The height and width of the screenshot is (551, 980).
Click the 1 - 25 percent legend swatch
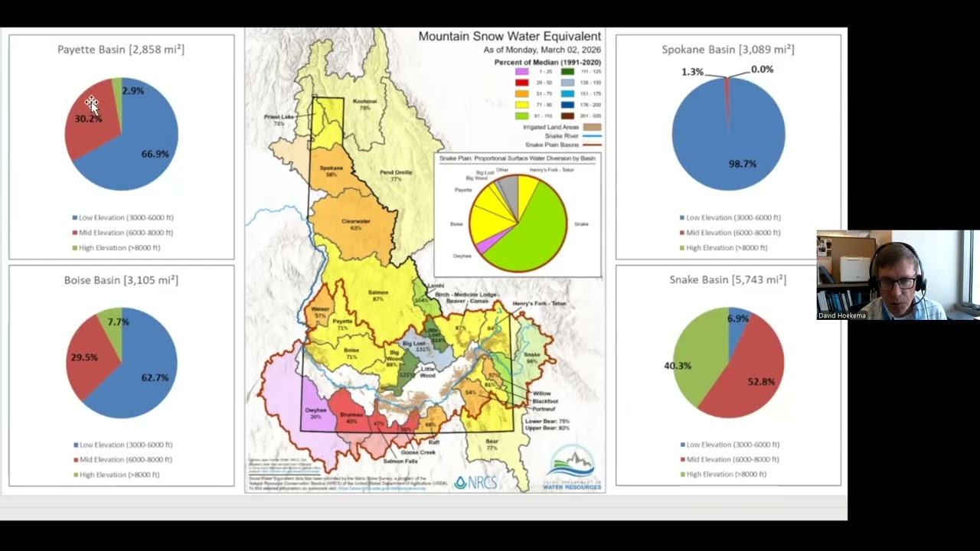click(x=521, y=71)
